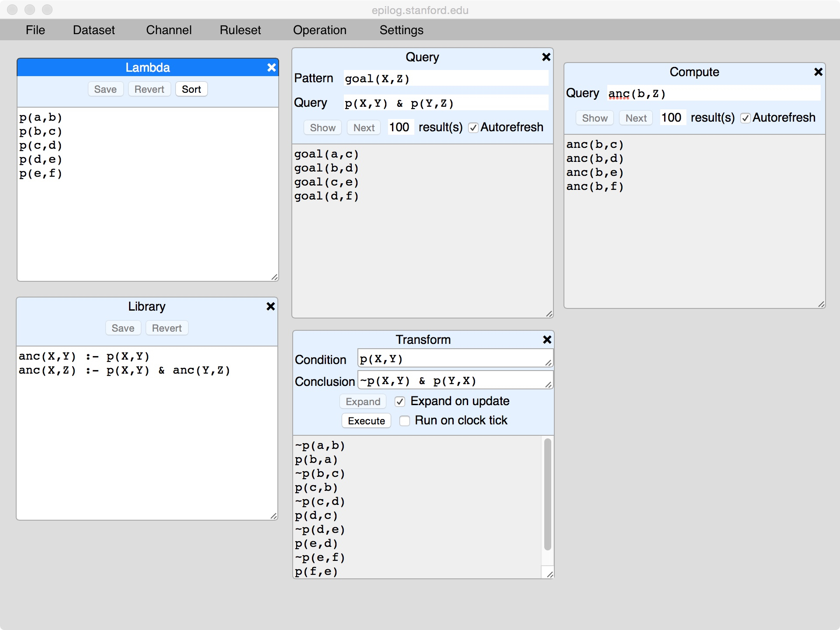Disable Expand on update checkbox
This screenshot has height=630, width=840.
point(400,402)
